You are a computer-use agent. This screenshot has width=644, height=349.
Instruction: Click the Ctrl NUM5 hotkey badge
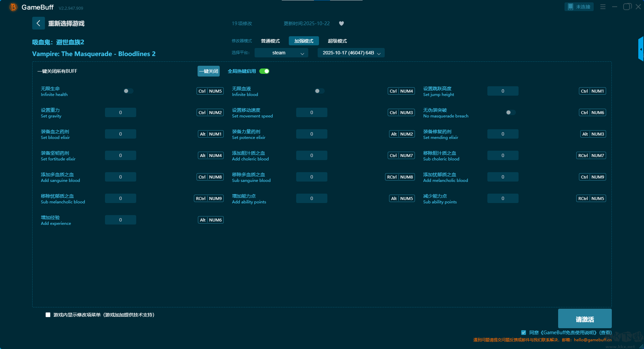coord(210,91)
